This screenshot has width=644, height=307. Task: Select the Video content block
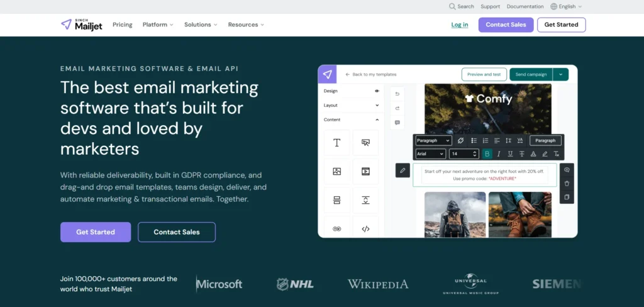(x=365, y=171)
